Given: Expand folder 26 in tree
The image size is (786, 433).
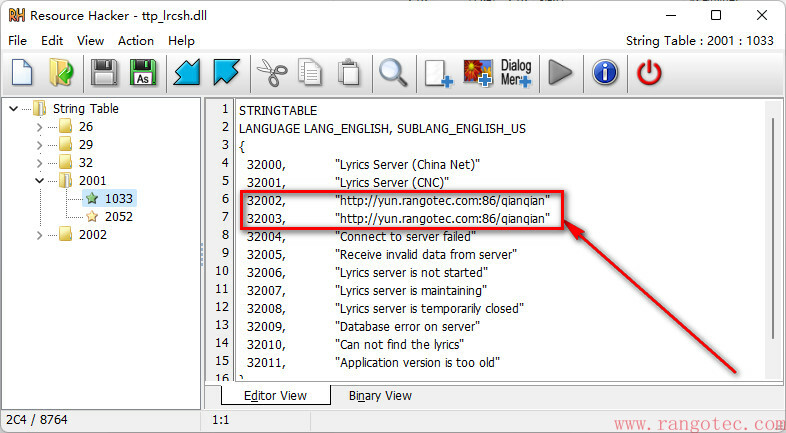Looking at the screenshot, I should tap(40, 127).
